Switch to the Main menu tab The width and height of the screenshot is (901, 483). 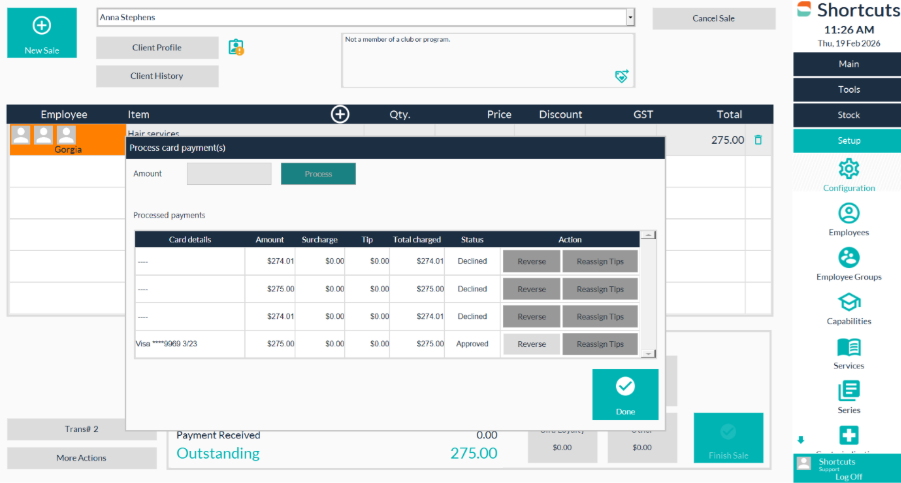click(x=848, y=64)
